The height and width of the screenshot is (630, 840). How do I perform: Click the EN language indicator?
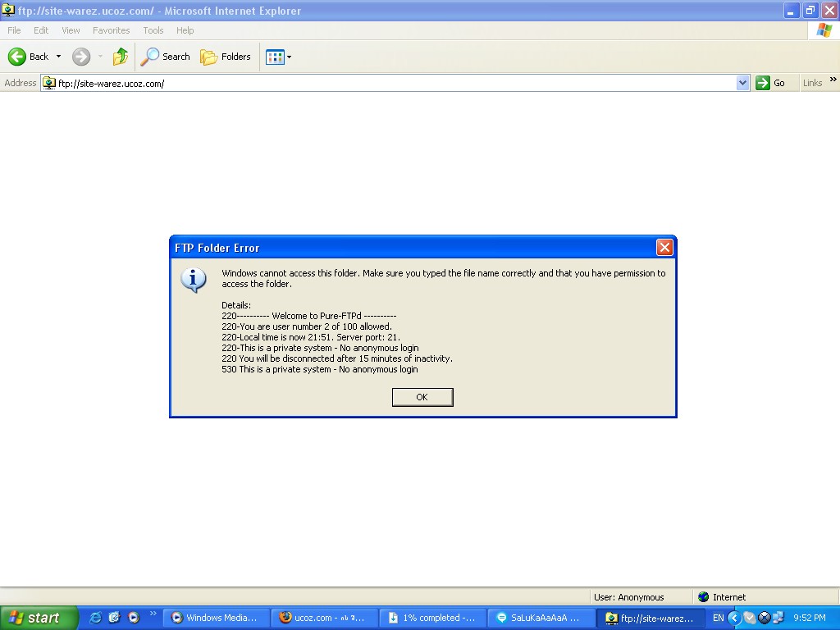pyautogui.click(x=718, y=618)
